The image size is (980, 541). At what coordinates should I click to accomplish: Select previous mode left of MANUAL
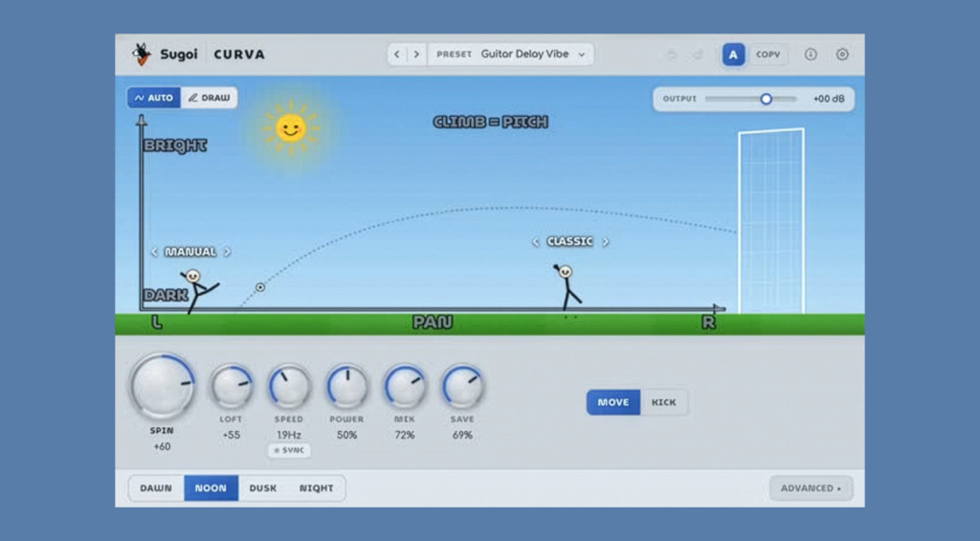pyautogui.click(x=154, y=252)
